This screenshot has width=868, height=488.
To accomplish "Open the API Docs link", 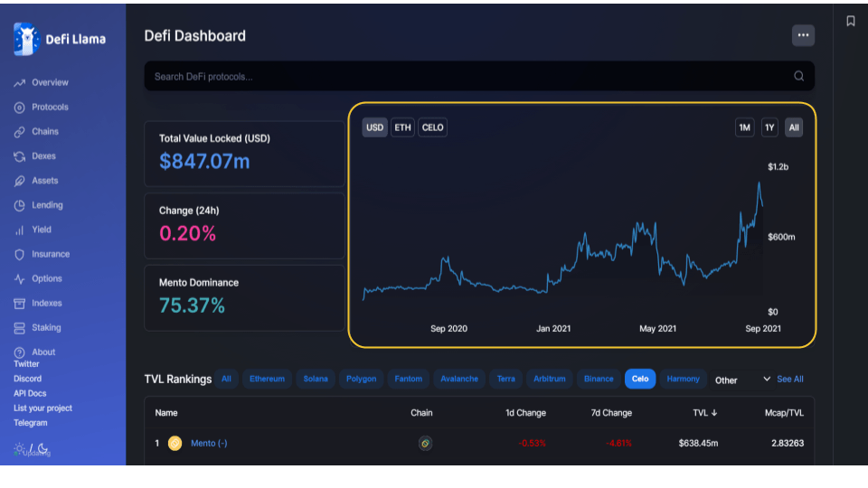I will pos(30,393).
